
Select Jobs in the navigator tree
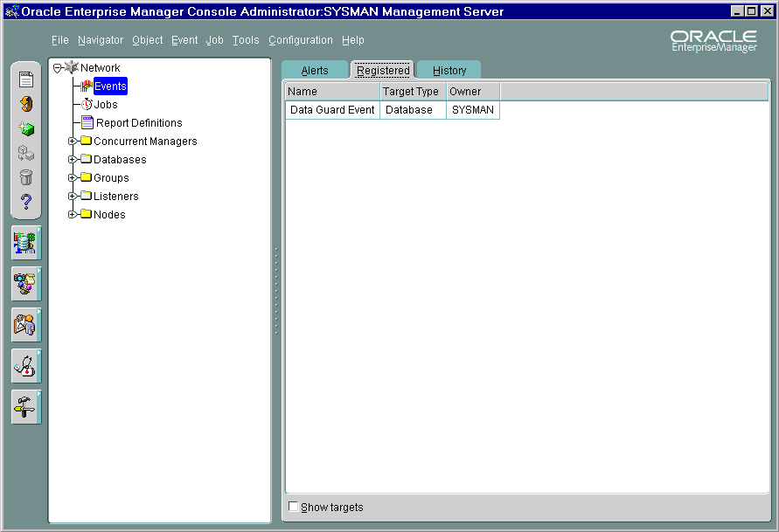105,105
